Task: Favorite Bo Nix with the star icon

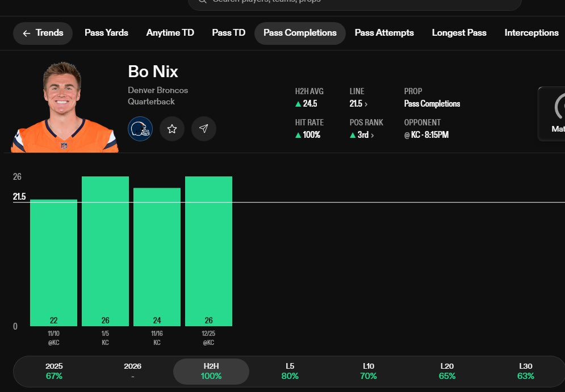Action: pyautogui.click(x=172, y=129)
